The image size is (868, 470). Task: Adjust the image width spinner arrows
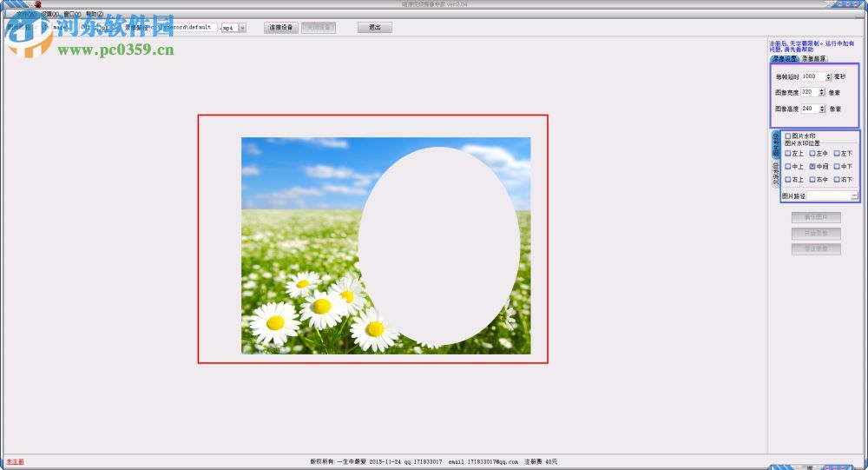821,92
